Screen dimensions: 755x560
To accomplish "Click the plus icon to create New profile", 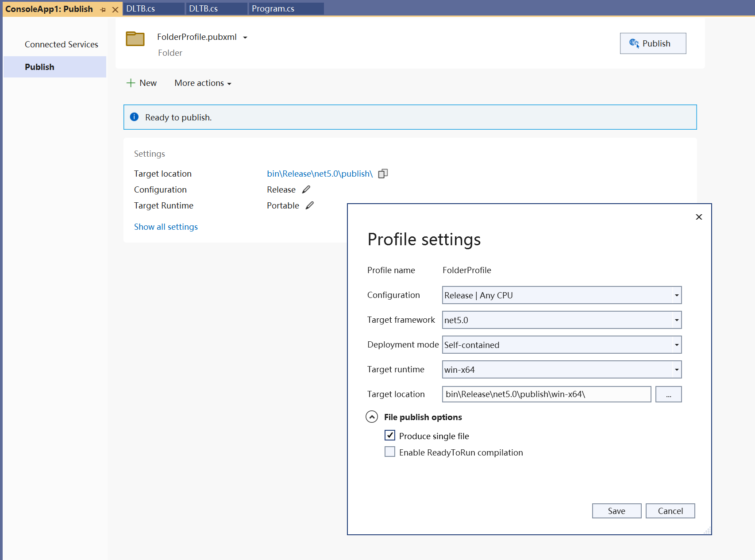I will [x=131, y=83].
